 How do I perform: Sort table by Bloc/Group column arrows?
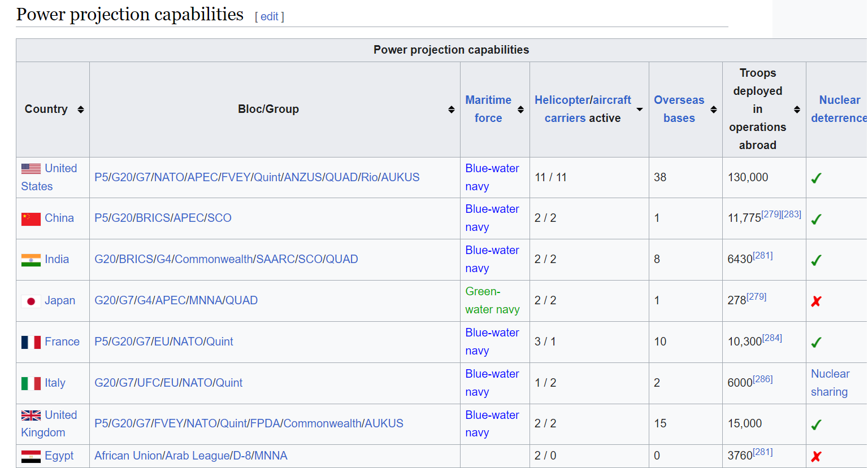click(452, 110)
